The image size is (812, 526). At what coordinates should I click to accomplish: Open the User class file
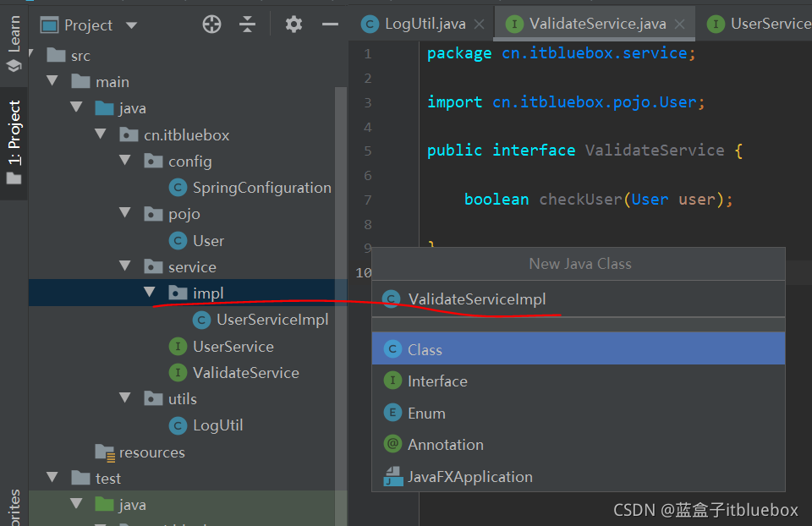pos(208,241)
